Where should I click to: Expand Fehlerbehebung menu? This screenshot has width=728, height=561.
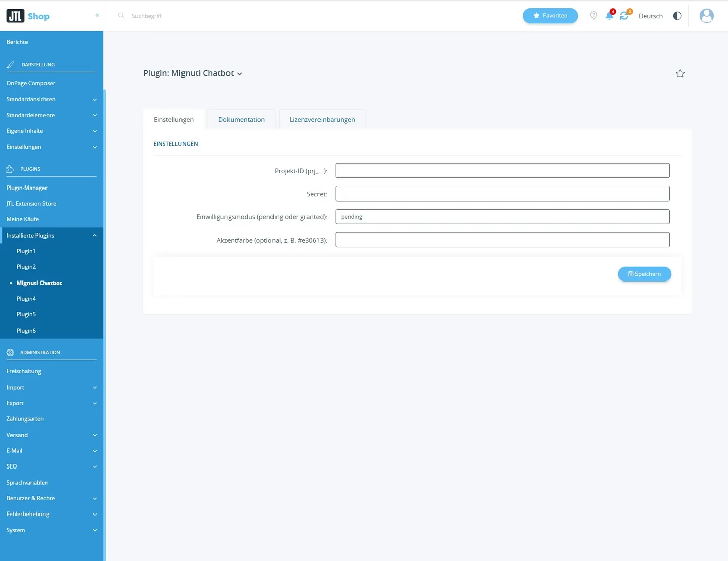tap(52, 514)
